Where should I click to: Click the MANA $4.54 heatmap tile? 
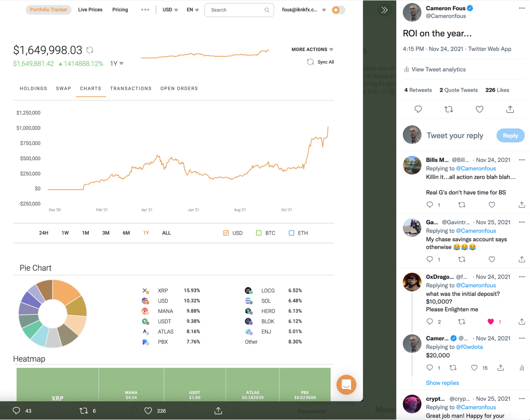click(131, 385)
